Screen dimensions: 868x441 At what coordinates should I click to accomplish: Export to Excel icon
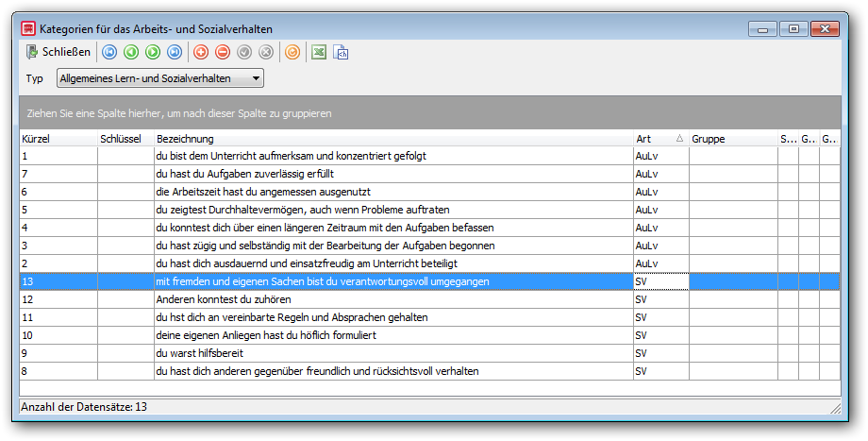pyautogui.click(x=318, y=52)
